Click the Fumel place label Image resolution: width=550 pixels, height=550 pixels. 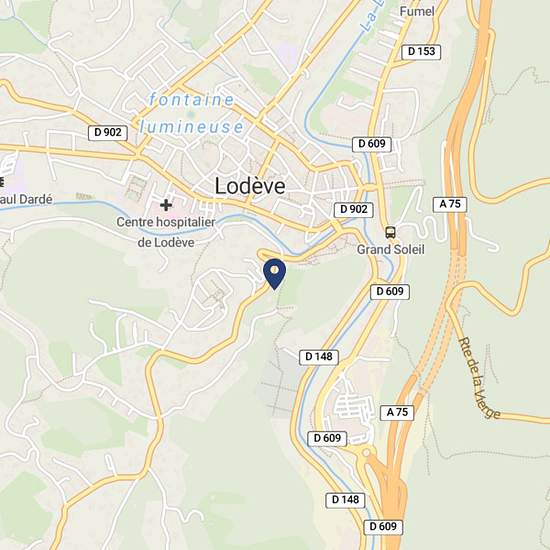coord(417,11)
